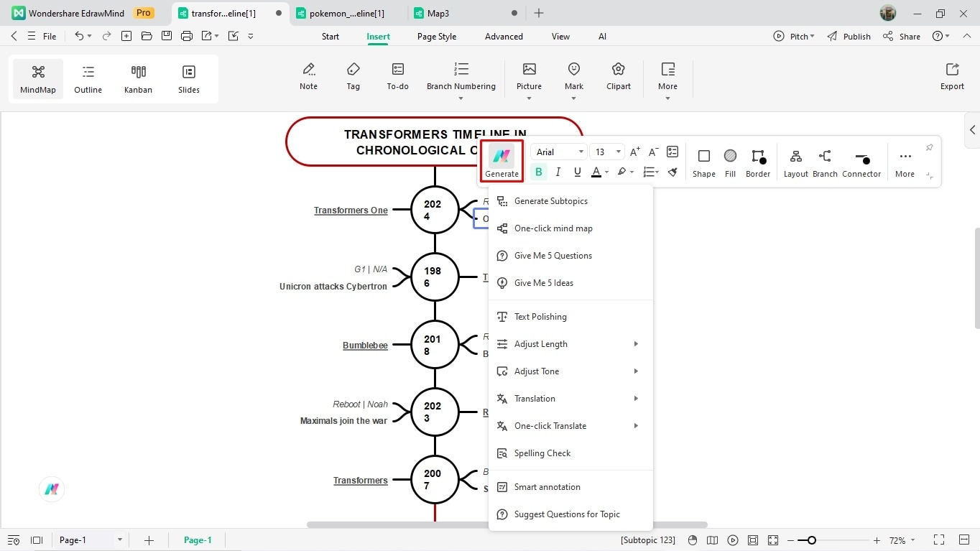
Task: Open list style dropdown
Action: click(657, 172)
